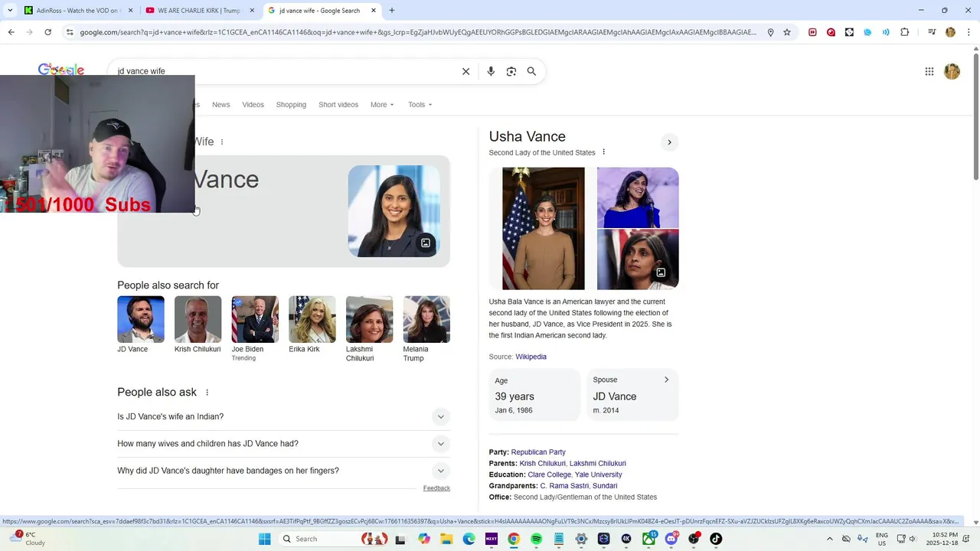Viewport: 980px width, 551px height.
Task: Open Usha Vance's portrait with the flag
Action: [x=543, y=229]
